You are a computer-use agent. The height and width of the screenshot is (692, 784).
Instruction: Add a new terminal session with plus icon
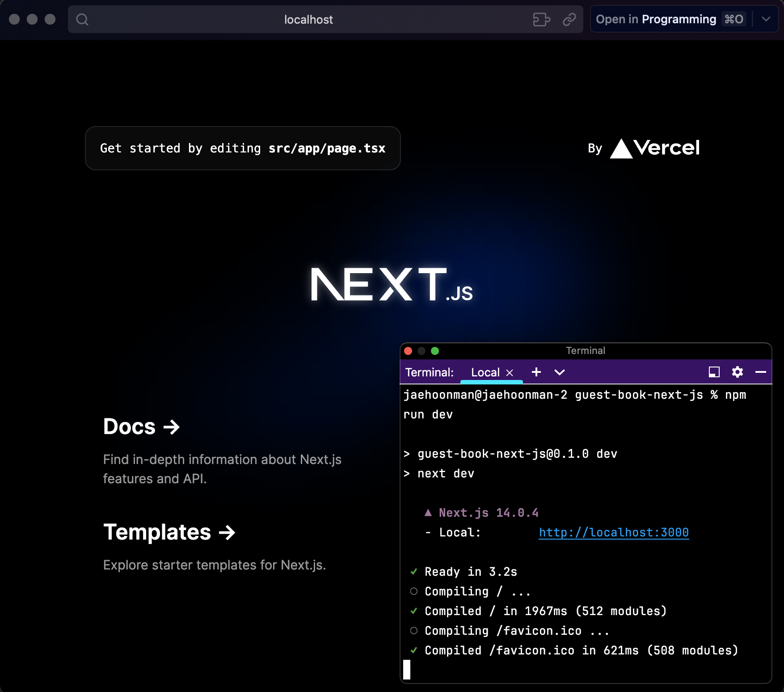[536, 372]
